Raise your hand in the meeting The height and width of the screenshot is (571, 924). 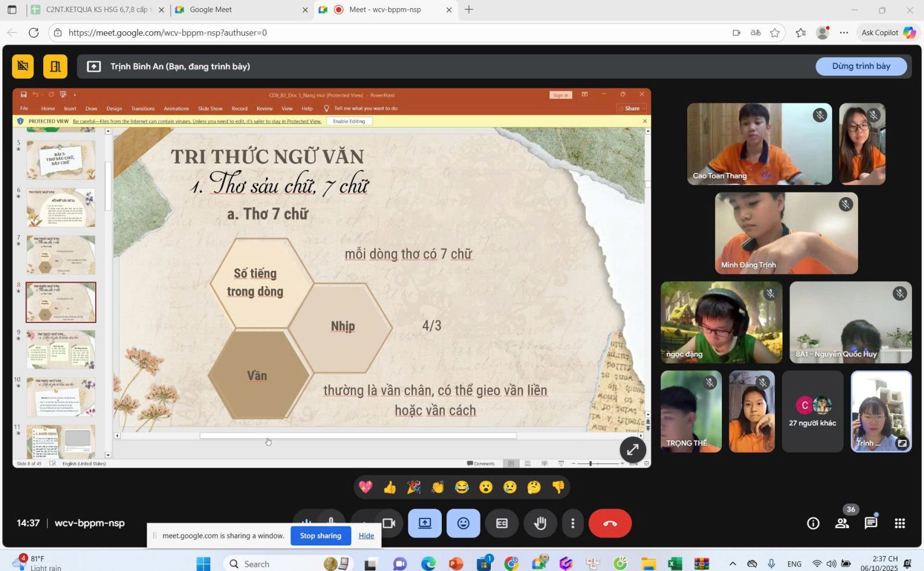click(x=540, y=523)
